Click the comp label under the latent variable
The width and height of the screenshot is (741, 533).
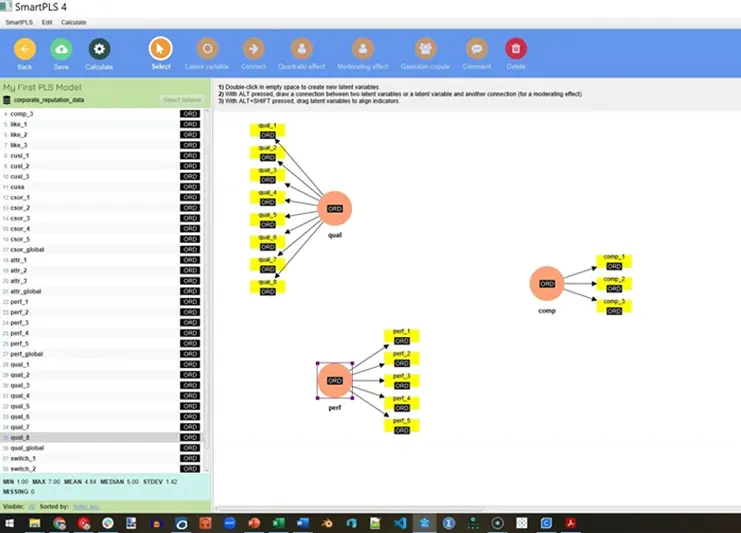547,310
